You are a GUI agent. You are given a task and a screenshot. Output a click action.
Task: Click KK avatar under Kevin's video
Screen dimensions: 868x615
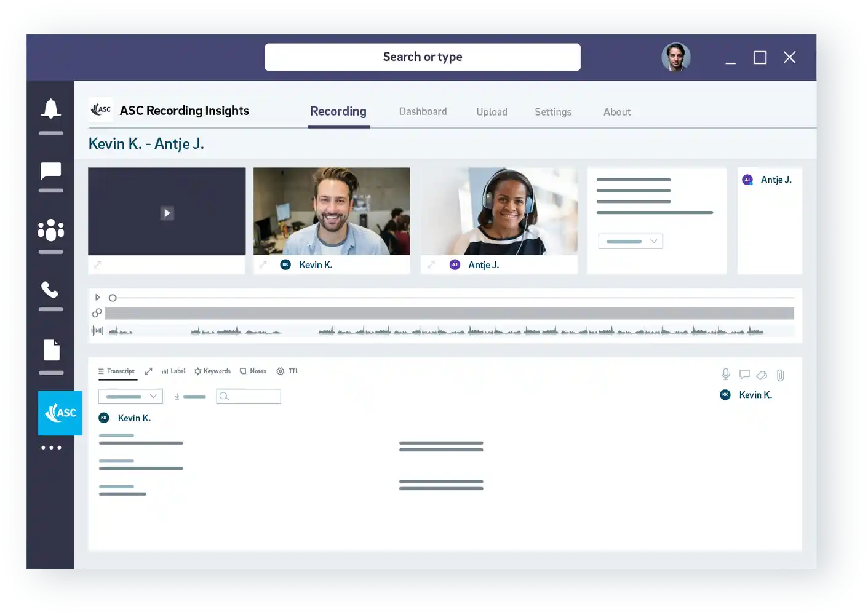point(285,264)
